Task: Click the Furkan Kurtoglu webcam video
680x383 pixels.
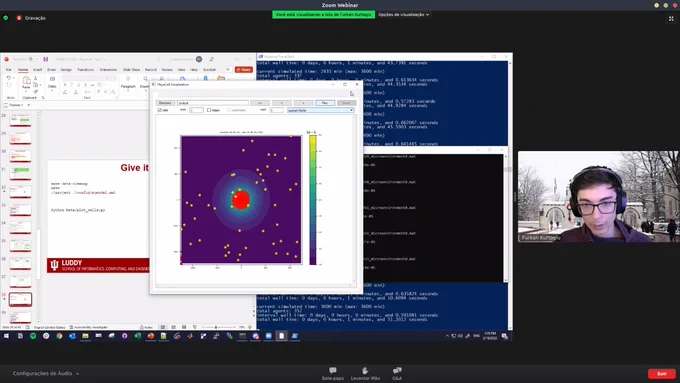Action: [598, 196]
